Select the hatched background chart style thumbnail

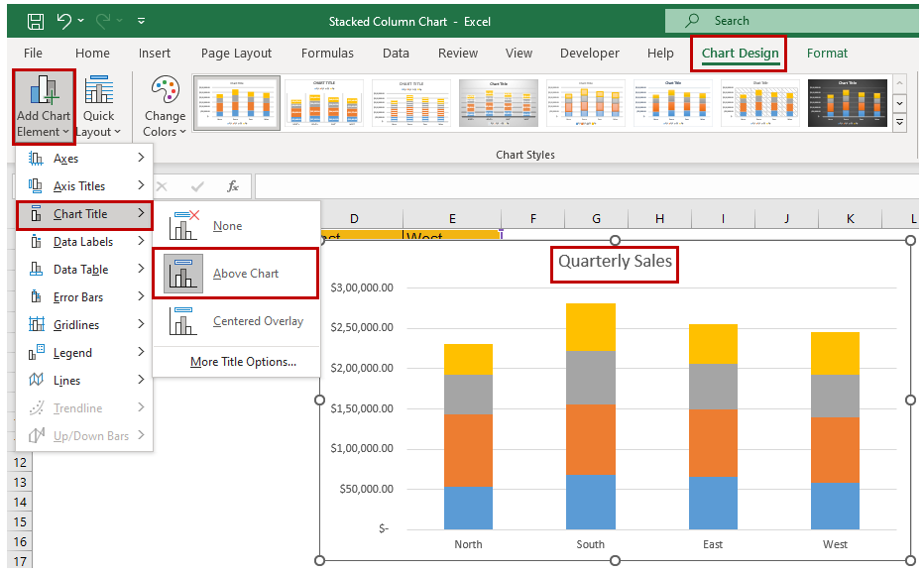760,103
